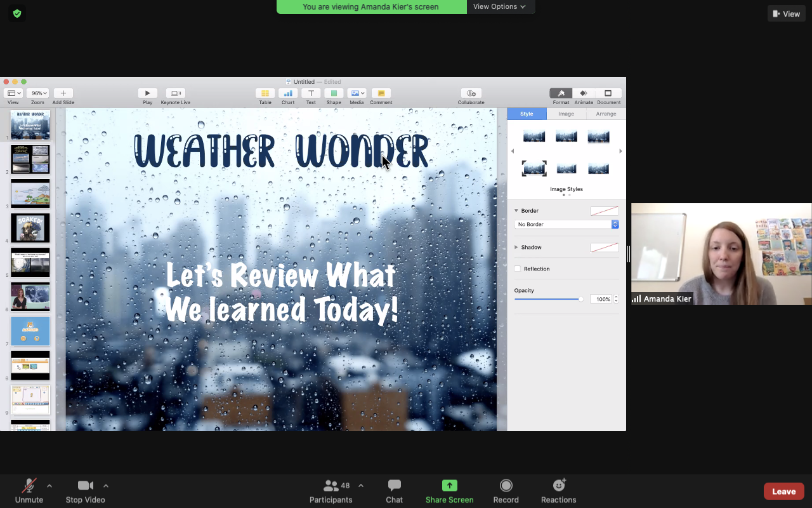Click the Keynote Collaborate icon
The width and height of the screenshot is (812, 508).
pyautogui.click(x=471, y=93)
